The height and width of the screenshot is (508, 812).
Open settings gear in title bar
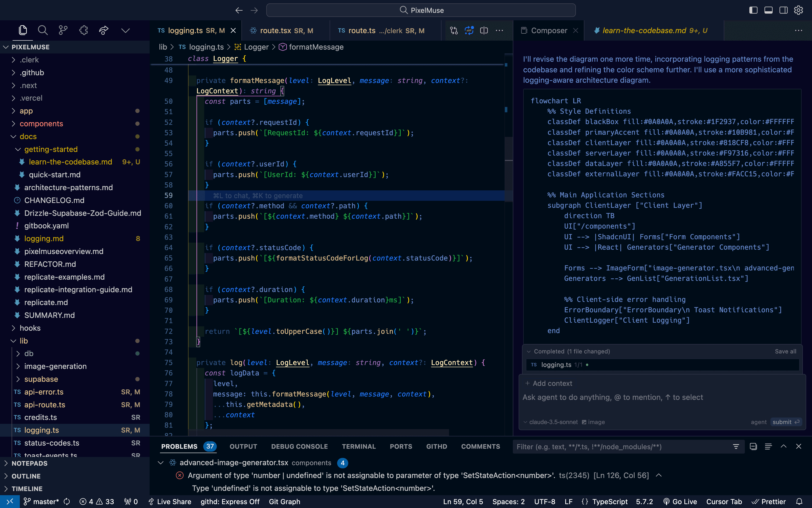click(798, 10)
